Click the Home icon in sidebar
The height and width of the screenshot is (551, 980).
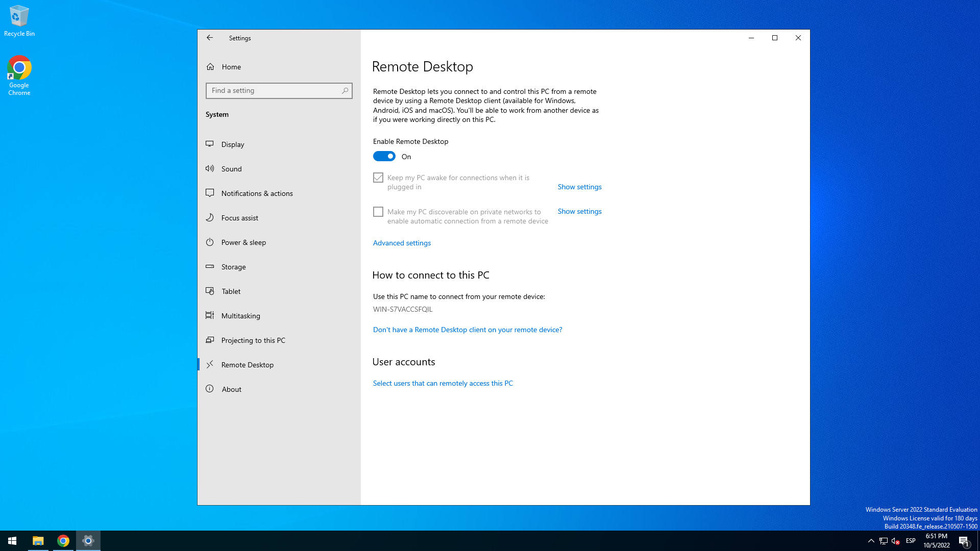(210, 67)
